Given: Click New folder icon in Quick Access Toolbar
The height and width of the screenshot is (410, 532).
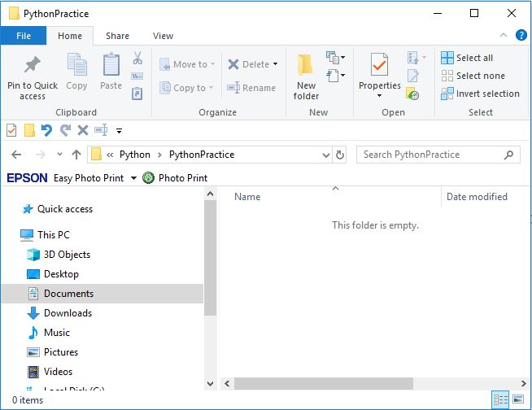Looking at the screenshot, I should click(30, 130).
